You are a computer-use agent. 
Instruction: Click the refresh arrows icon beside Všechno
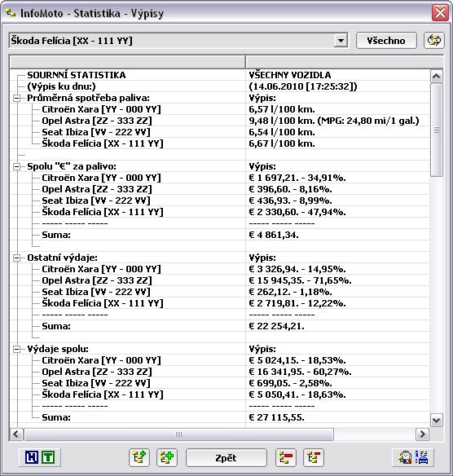point(434,41)
